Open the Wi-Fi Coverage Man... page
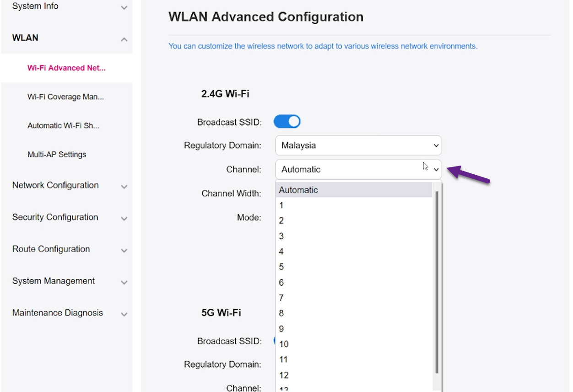 click(65, 97)
